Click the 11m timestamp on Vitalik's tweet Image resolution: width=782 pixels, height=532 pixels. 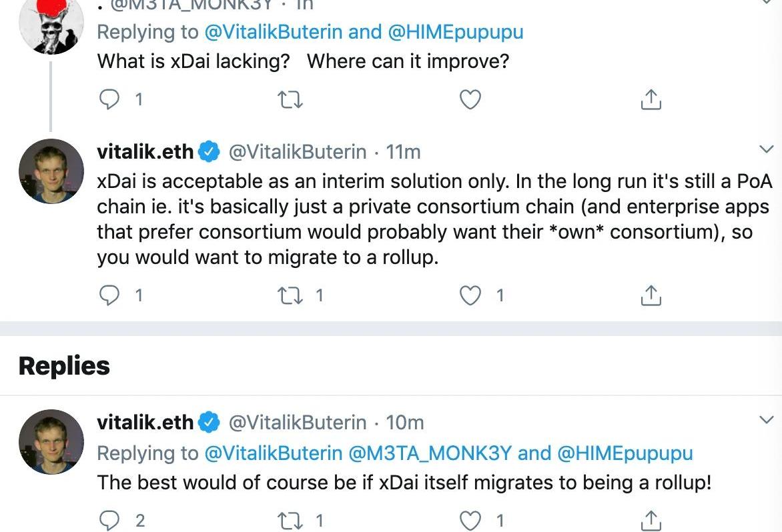[x=403, y=152]
